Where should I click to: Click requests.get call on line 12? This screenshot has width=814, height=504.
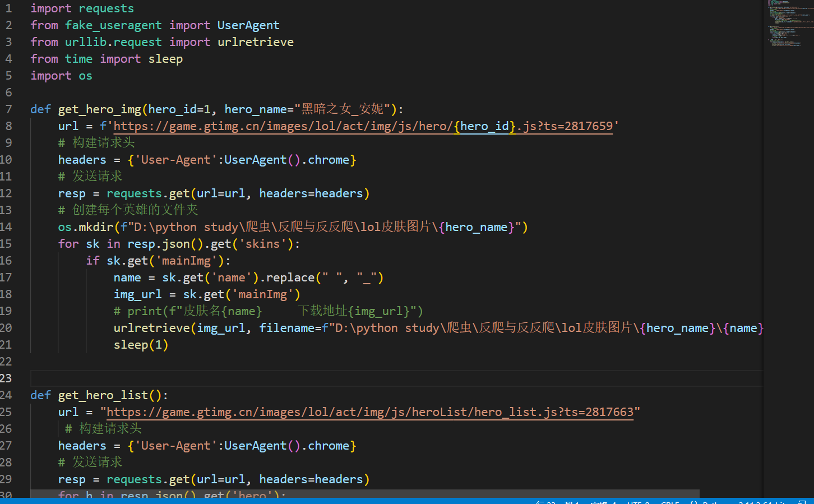coord(148,193)
